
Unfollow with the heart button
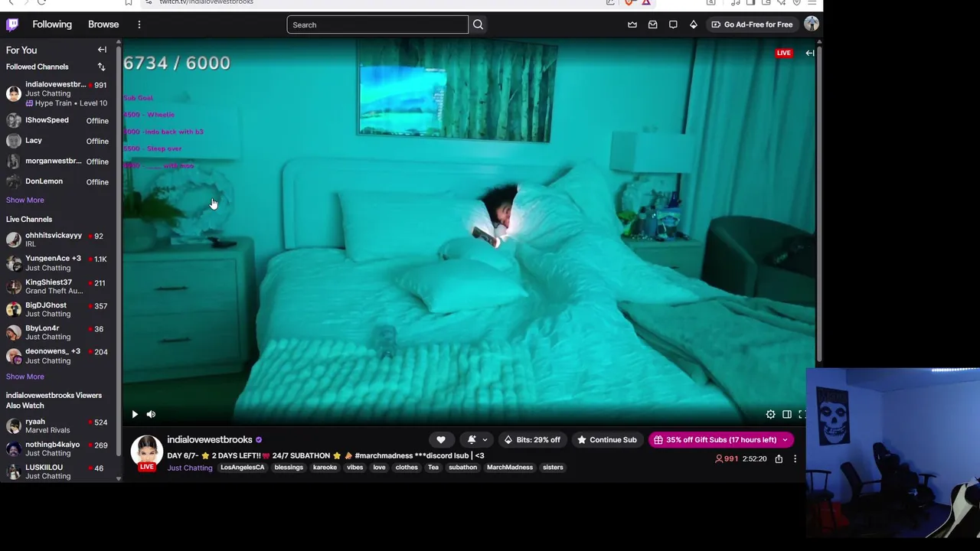441,439
